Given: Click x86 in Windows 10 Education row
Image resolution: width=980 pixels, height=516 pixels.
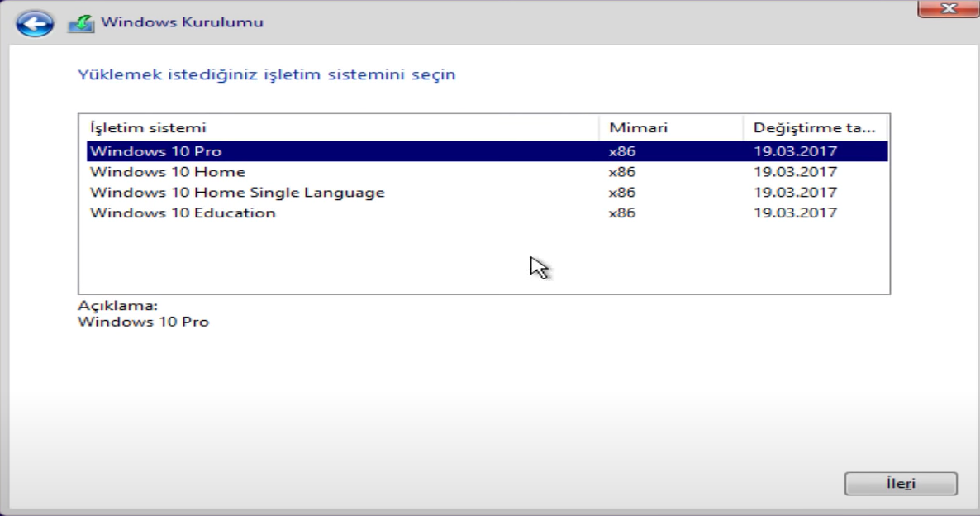Looking at the screenshot, I should tap(622, 213).
